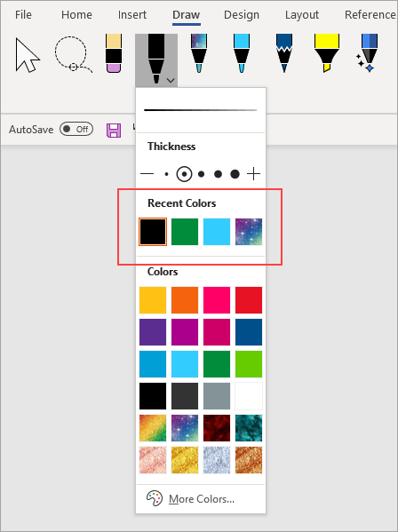Increase thickness with the plus button
This screenshot has width=398, height=532.
coord(253,174)
